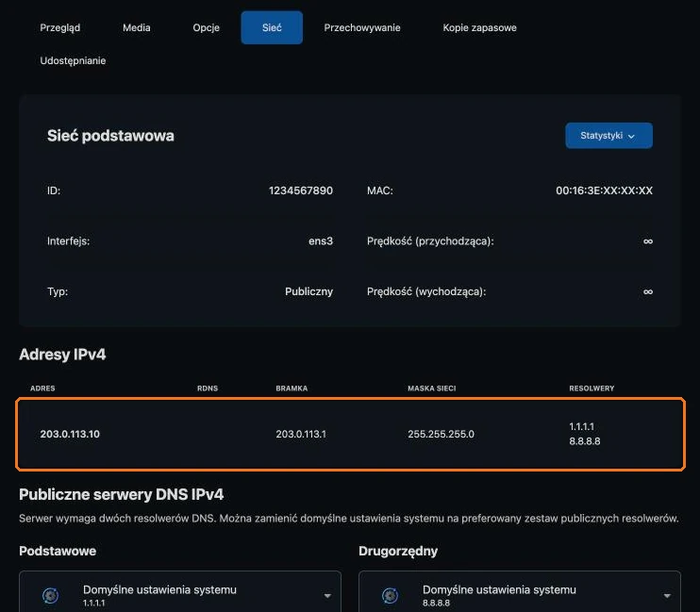Select the netmask 255.255.255.0

coord(442,434)
